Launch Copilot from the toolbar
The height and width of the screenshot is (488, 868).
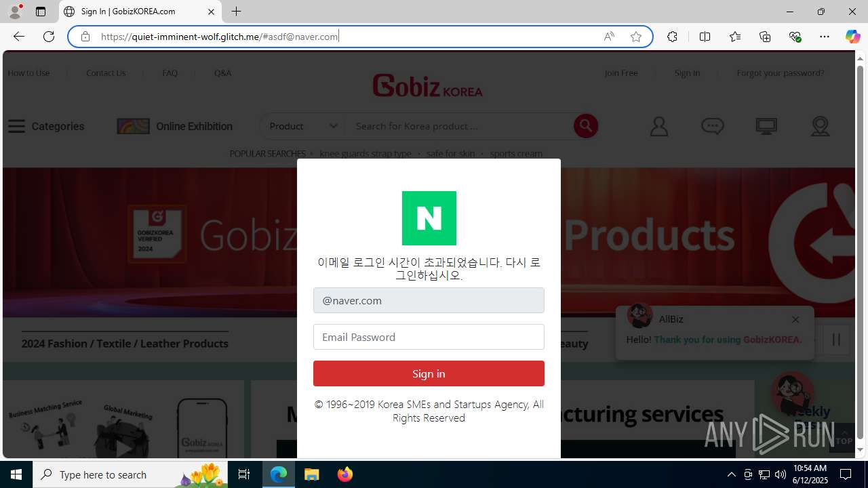point(852,37)
